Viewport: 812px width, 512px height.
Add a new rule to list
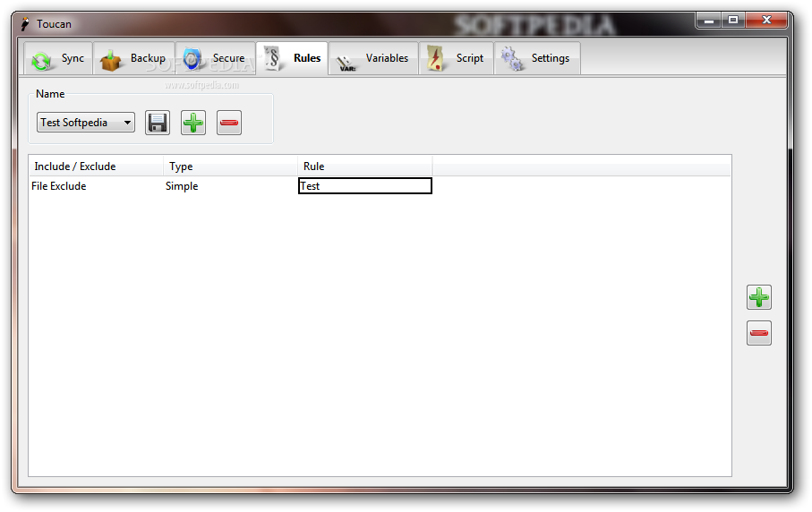(x=758, y=297)
